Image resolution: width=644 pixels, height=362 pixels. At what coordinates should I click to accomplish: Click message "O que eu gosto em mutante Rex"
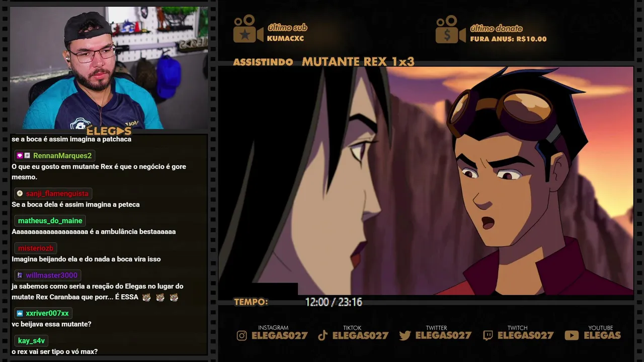[99, 172]
